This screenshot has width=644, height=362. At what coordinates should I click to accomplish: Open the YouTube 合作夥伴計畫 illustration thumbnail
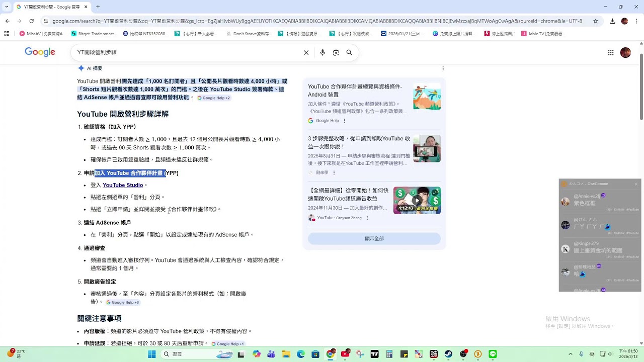click(x=427, y=97)
